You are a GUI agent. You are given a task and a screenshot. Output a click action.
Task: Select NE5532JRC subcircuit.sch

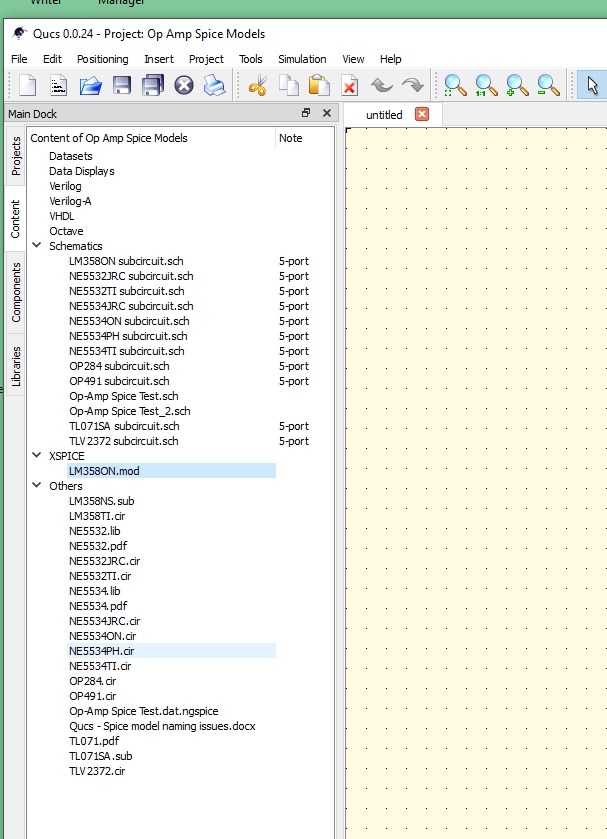[131, 276]
